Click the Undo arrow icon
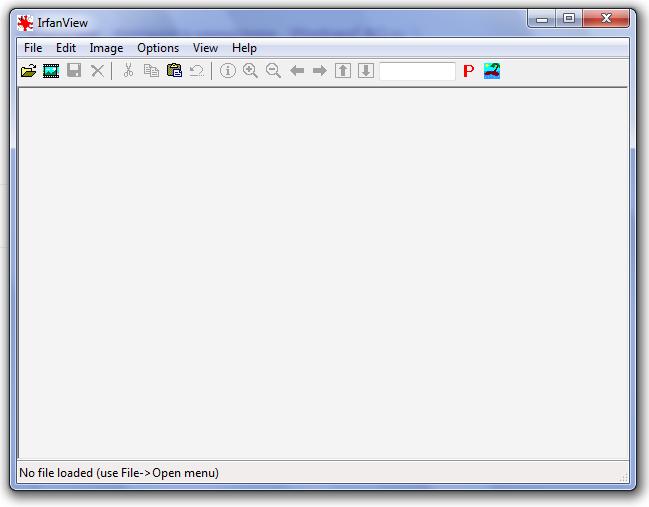This screenshot has width=649, height=507. coord(197,71)
